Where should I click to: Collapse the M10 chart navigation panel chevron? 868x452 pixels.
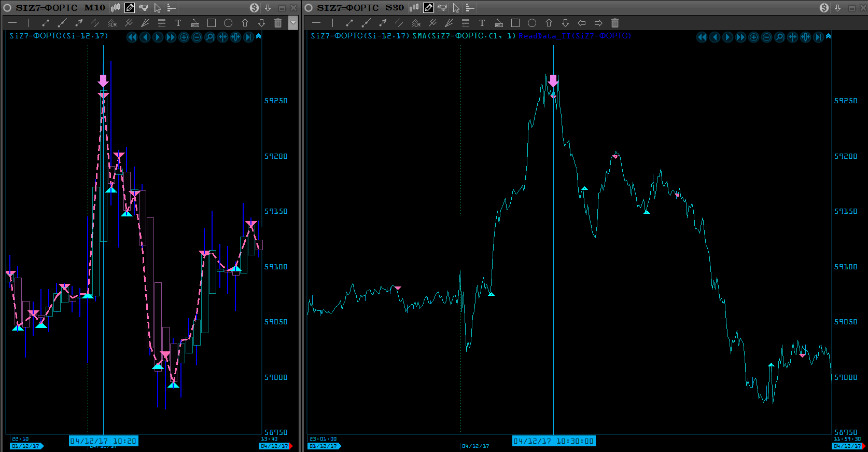coord(259,36)
